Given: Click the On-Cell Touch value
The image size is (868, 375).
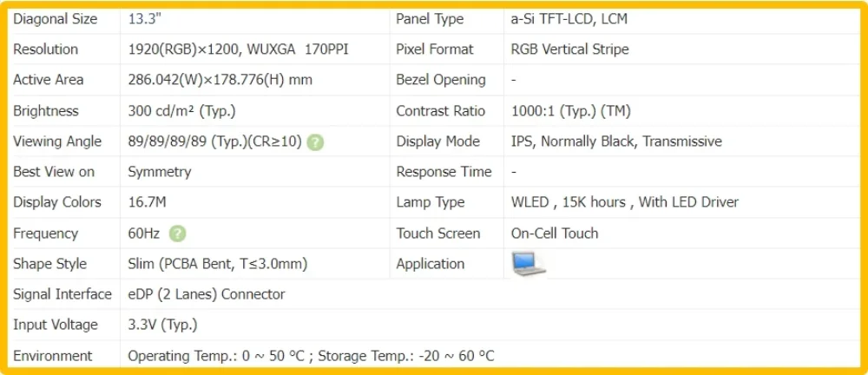Looking at the screenshot, I should 555,234.
